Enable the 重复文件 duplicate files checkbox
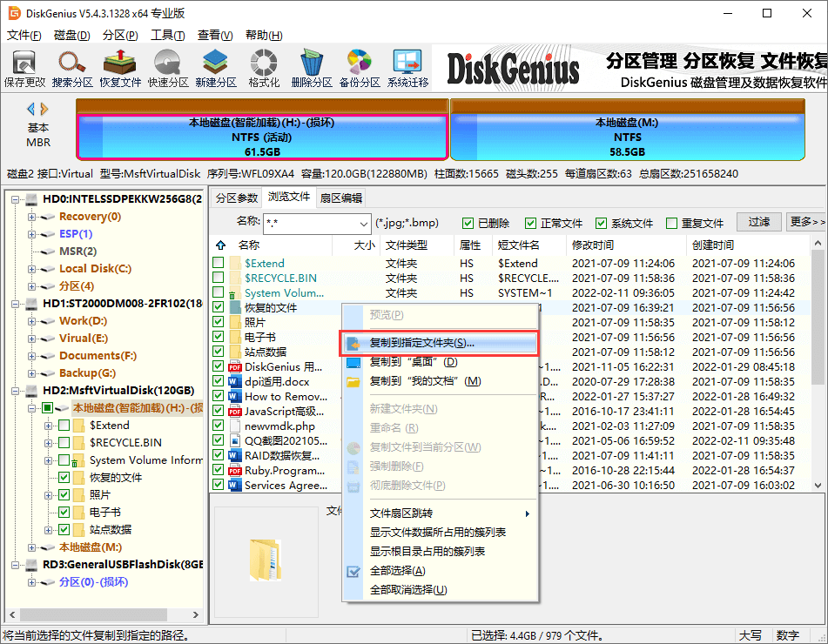 click(x=671, y=224)
